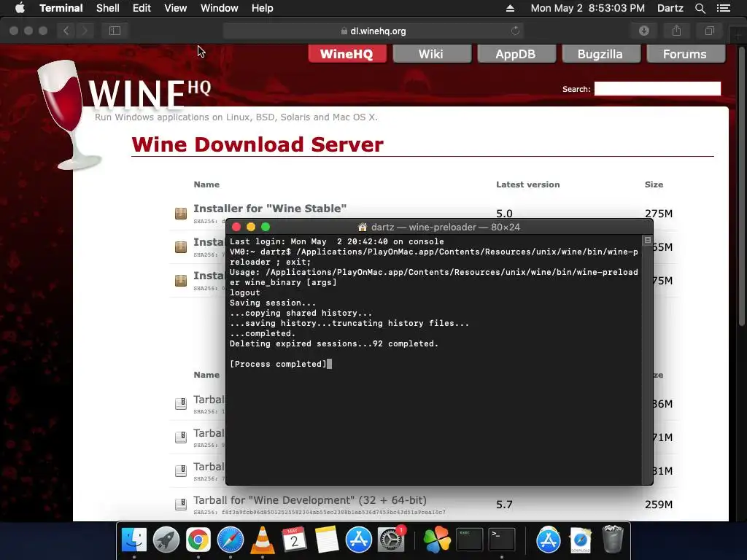The height and width of the screenshot is (560, 747).
Task: Open the Terminal application menu
Action: (x=61, y=8)
